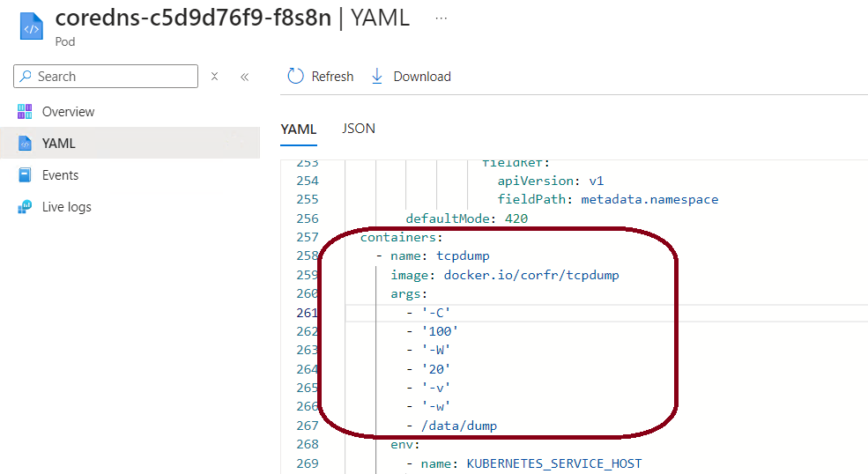Screen dimensions: 868x474
Task: Collapse the sidebar with double chevron
Action: 245,77
